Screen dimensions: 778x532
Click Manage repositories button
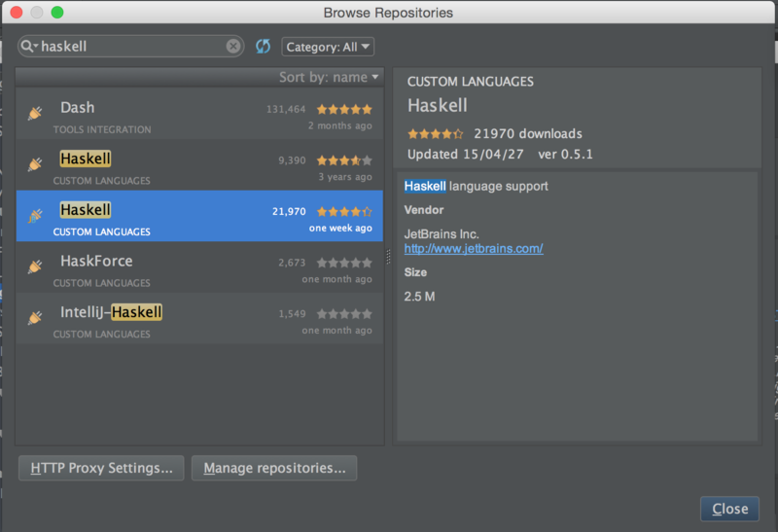(274, 468)
